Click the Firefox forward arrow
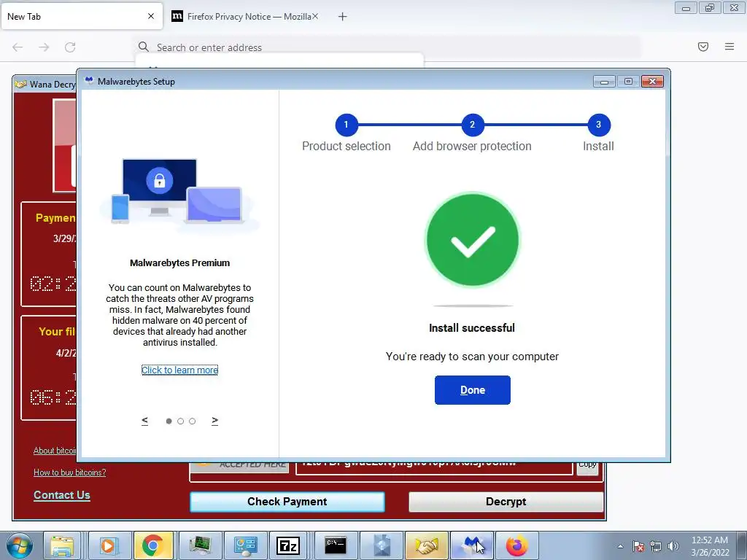Screen dimensions: 747x560 coord(44,47)
